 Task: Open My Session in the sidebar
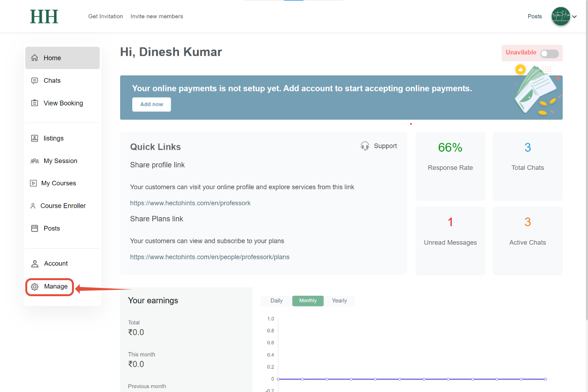(x=62, y=161)
